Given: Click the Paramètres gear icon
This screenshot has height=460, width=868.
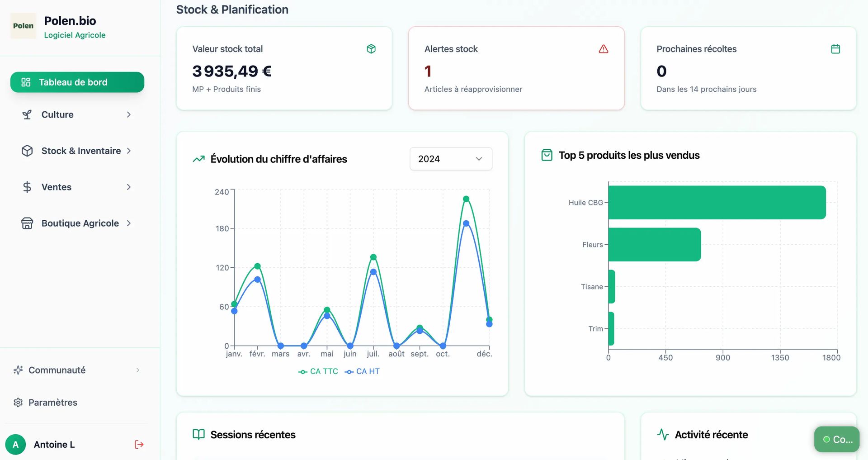Looking at the screenshot, I should coord(18,403).
